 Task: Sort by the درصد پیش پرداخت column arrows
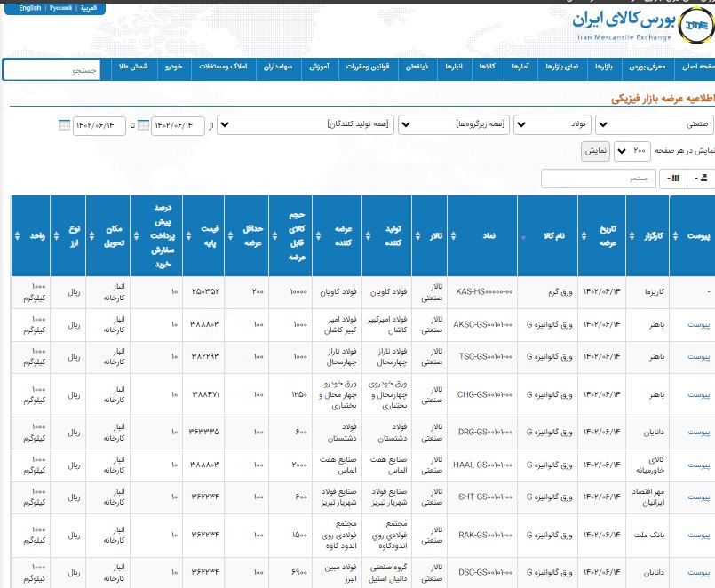(x=137, y=236)
